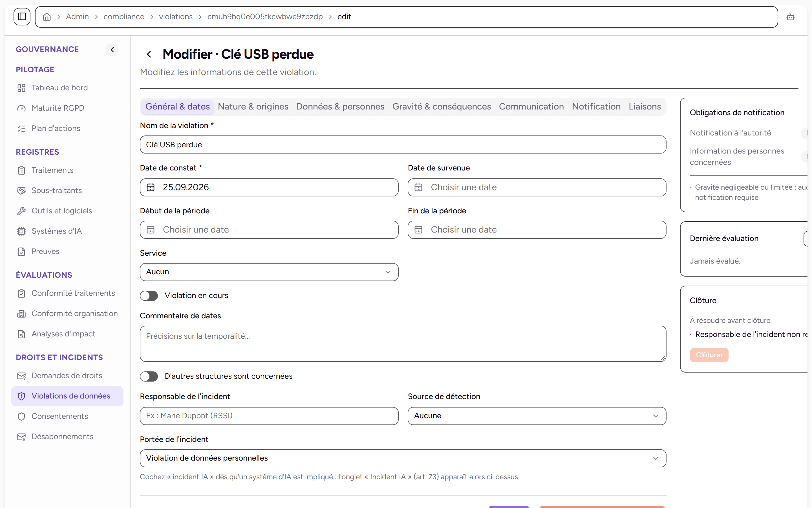
Task: Focus Responsable de l'incident field
Action: tap(269, 416)
